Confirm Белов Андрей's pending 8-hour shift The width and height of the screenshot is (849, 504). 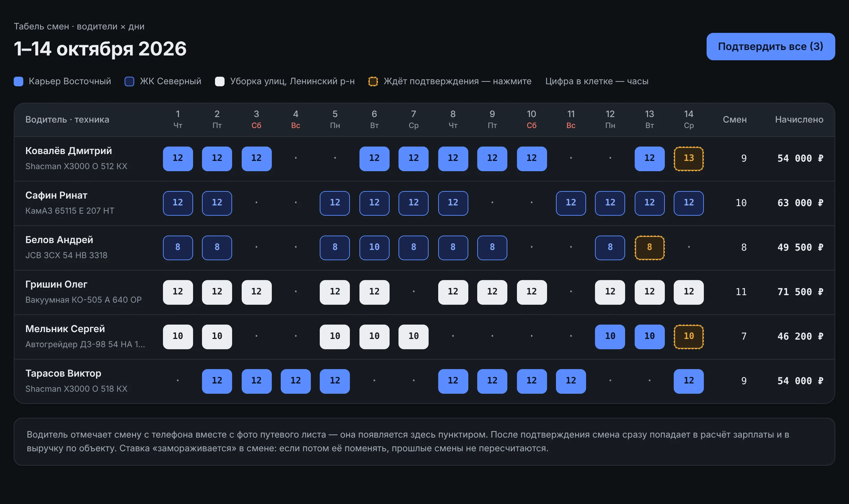(x=649, y=248)
